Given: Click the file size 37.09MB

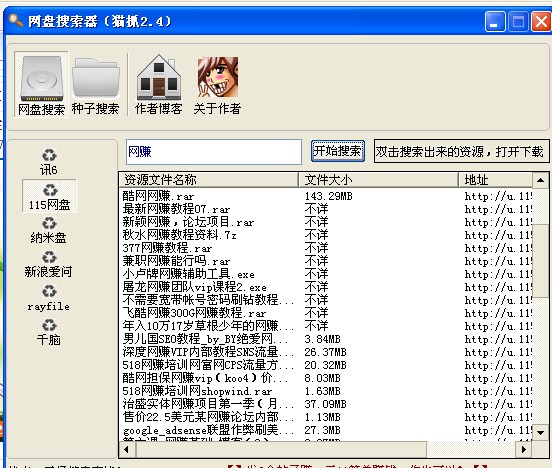Looking at the screenshot, I should pyautogui.click(x=325, y=404).
